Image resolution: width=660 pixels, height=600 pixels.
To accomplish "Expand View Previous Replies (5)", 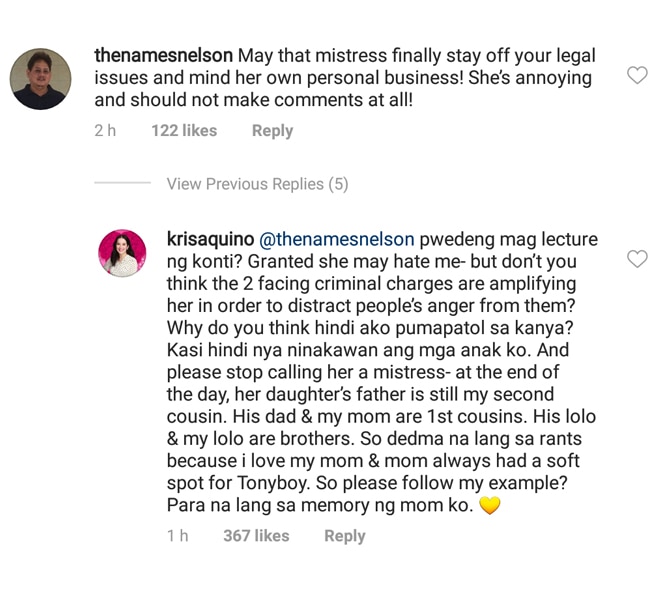I will click(x=257, y=184).
